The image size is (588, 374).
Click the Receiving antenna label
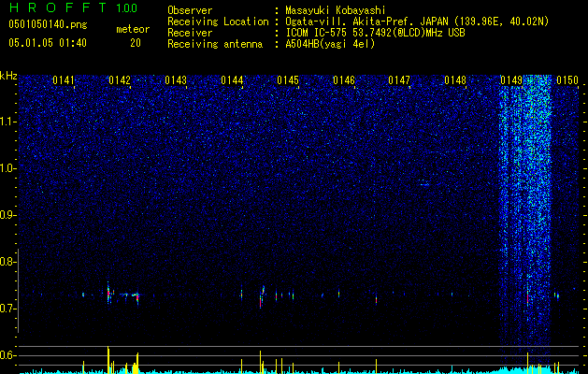pos(215,44)
